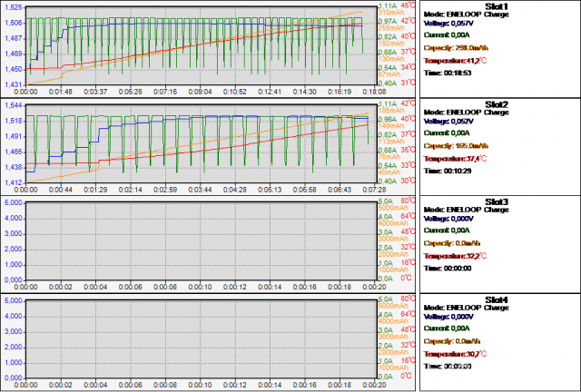The height and width of the screenshot is (392, 581).
Task: Click the 0:05:58 time axis label
Action: 305,190
